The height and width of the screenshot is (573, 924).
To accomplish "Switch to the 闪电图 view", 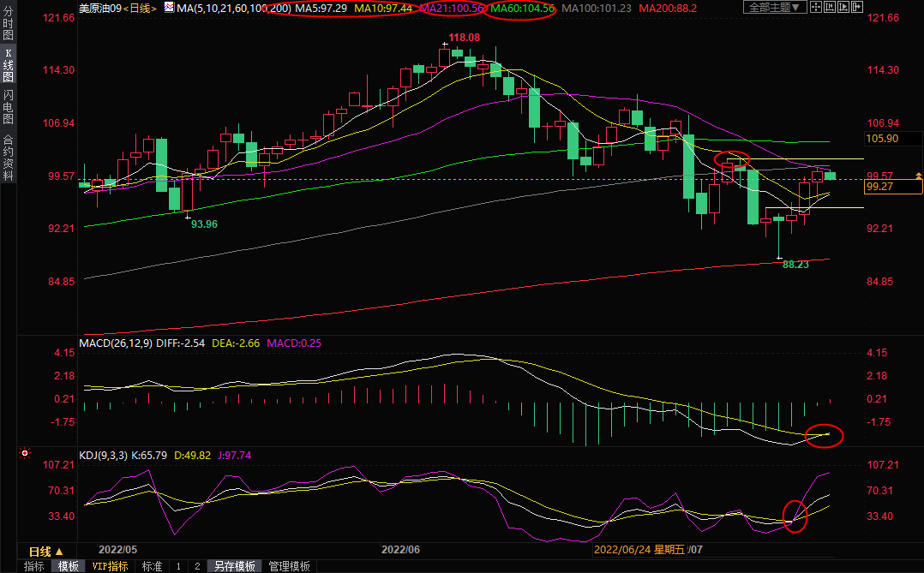I will (x=8, y=105).
